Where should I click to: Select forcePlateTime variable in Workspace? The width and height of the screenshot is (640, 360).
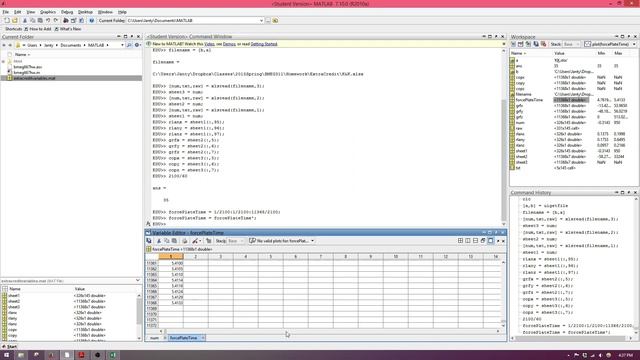coord(529,100)
